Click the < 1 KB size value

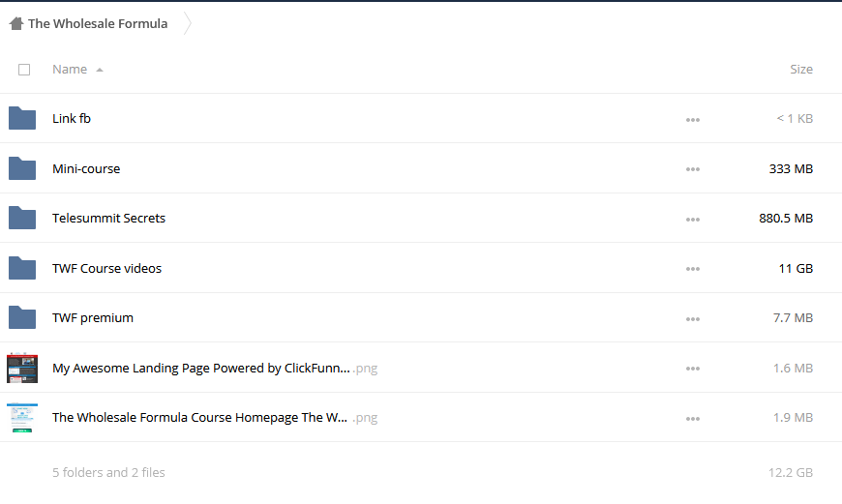[x=795, y=119]
